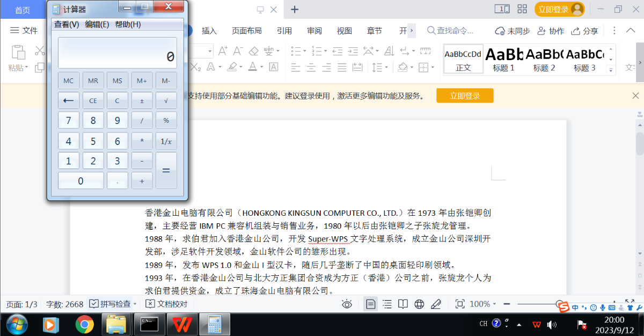The height and width of the screenshot is (336, 644).
Task: Decrease font size with the A- icon
Action: [238, 51]
